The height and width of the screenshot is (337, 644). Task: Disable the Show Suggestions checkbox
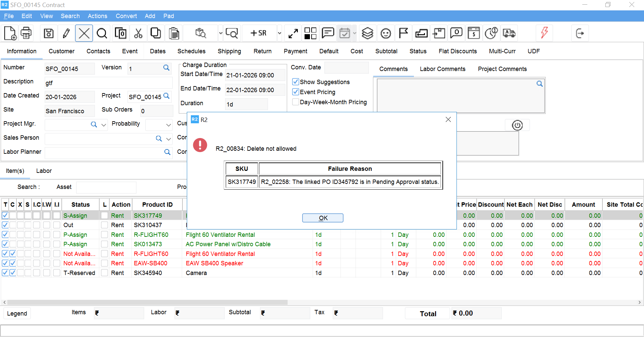click(x=296, y=82)
